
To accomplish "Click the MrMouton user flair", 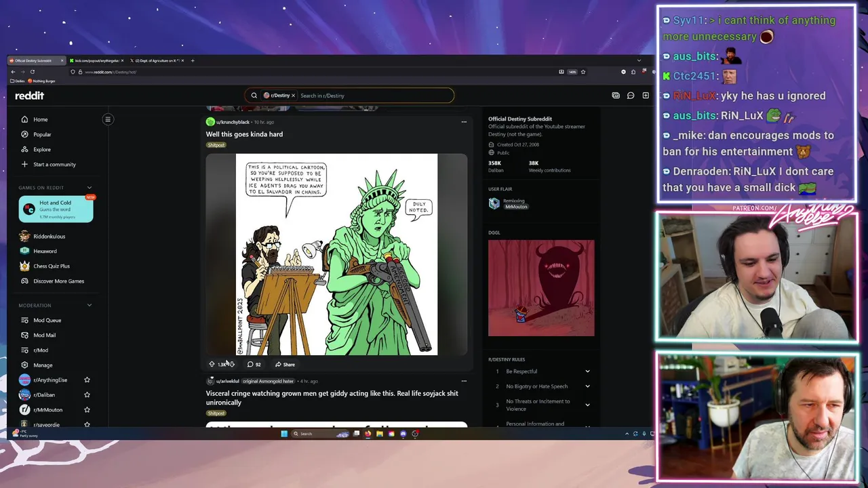I will point(515,206).
